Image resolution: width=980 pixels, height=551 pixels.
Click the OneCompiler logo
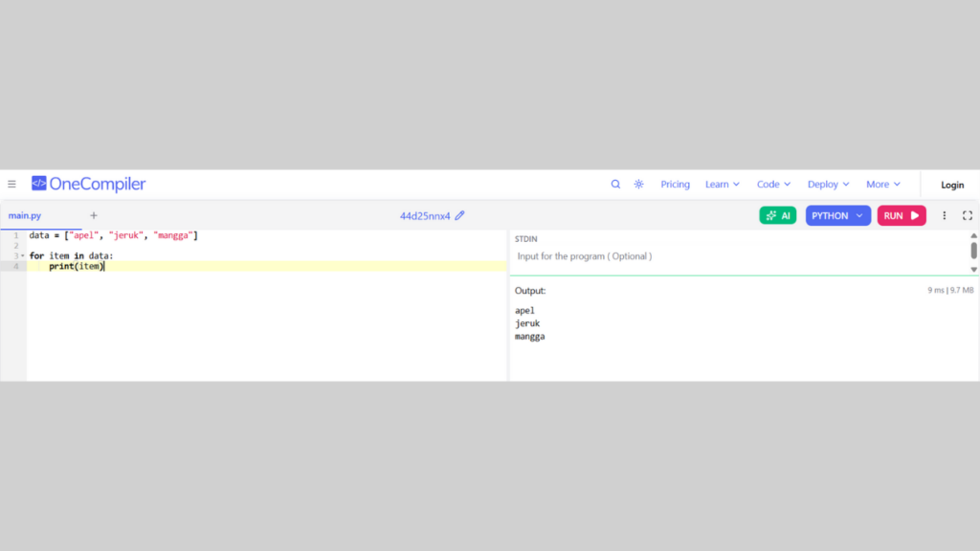pos(88,184)
